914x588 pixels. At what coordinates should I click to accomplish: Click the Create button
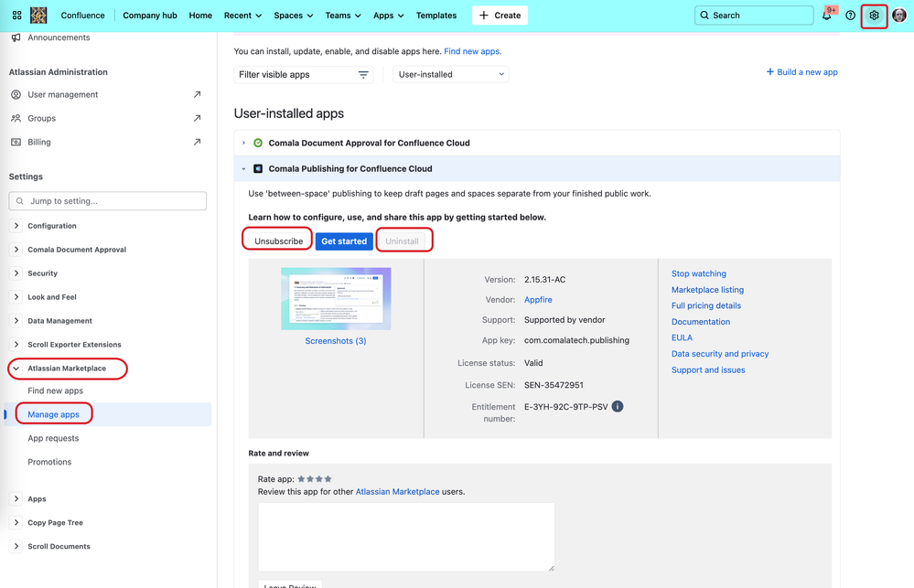pyautogui.click(x=500, y=16)
